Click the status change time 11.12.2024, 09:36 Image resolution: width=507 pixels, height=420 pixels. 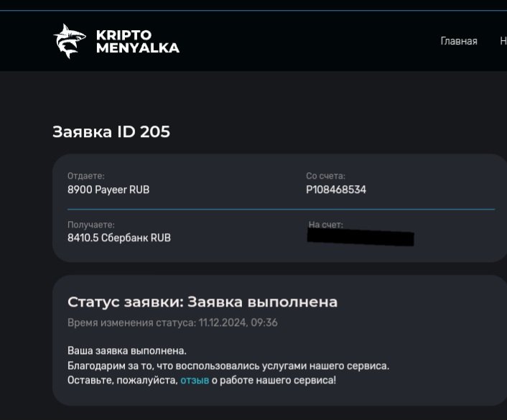point(237,323)
